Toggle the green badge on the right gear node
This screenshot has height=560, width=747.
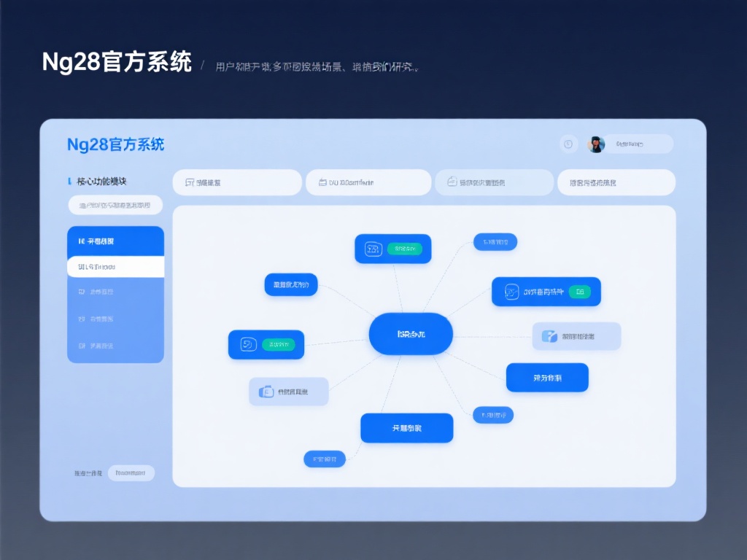pyautogui.click(x=580, y=291)
